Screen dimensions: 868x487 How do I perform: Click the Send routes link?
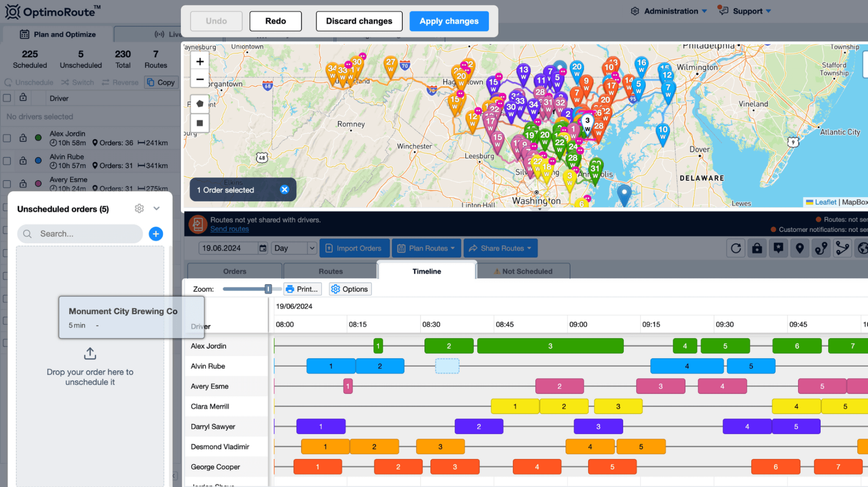[229, 229]
